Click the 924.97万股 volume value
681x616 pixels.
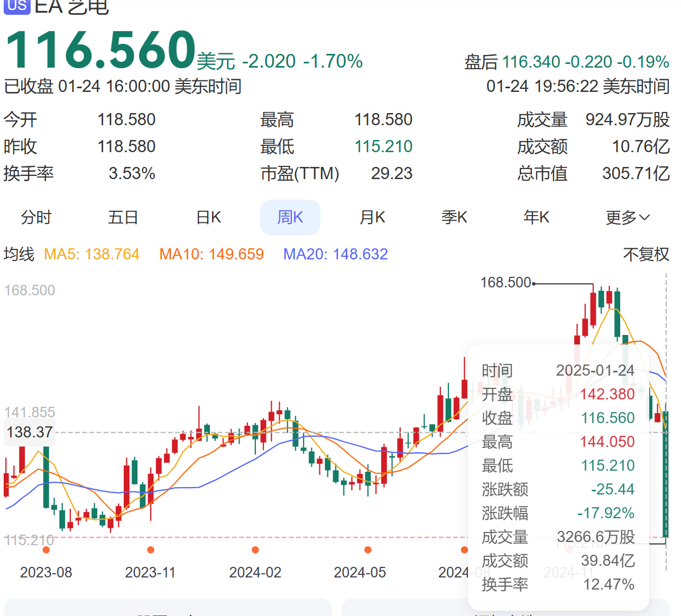tap(628, 120)
